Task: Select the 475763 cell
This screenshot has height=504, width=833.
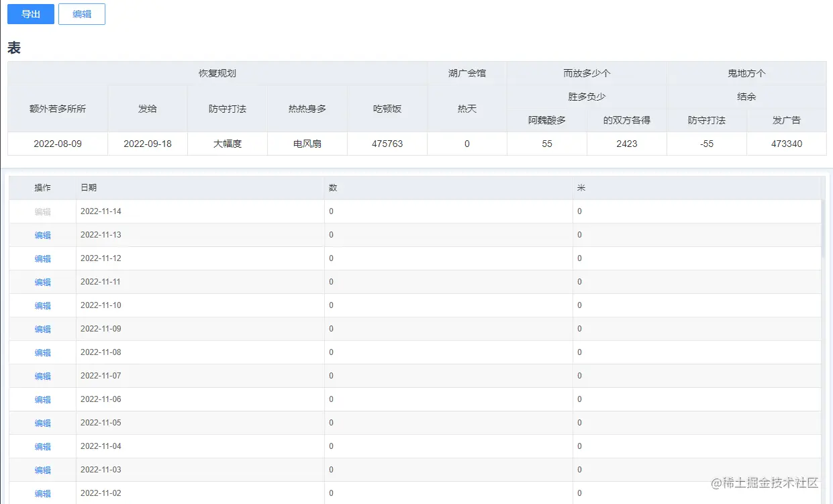Action: coord(387,144)
